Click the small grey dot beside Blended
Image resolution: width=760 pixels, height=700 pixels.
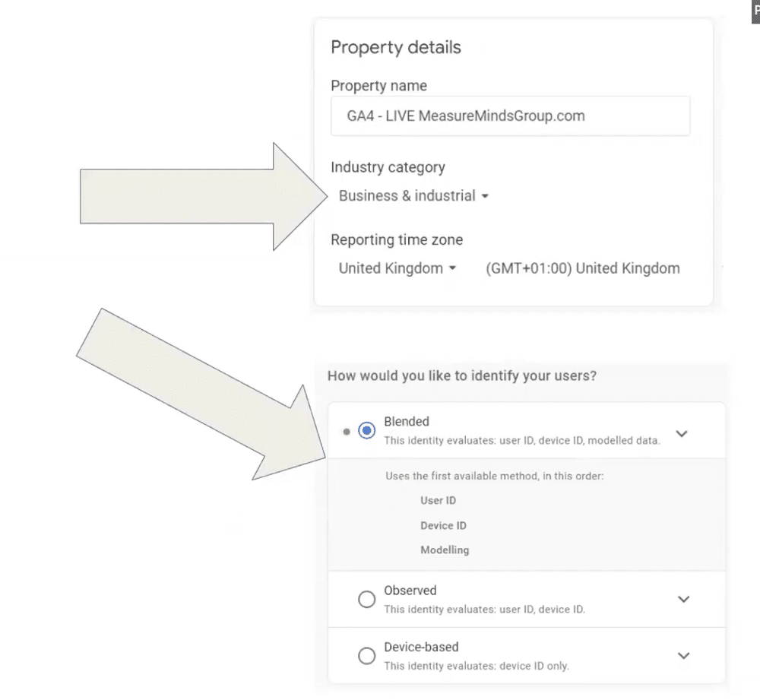pos(347,431)
